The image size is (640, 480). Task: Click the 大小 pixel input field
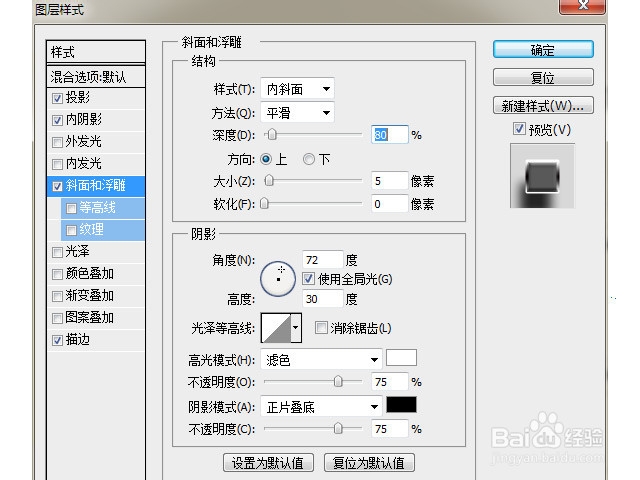tap(389, 181)
